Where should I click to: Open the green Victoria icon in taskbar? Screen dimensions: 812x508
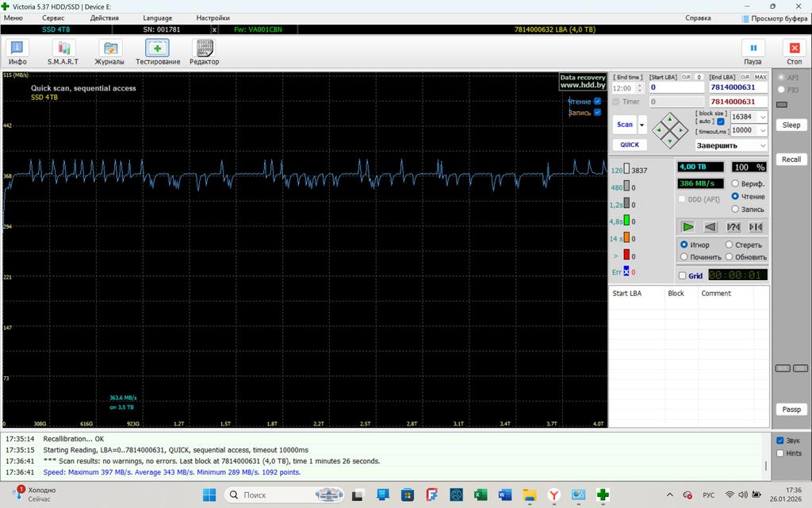603,495
